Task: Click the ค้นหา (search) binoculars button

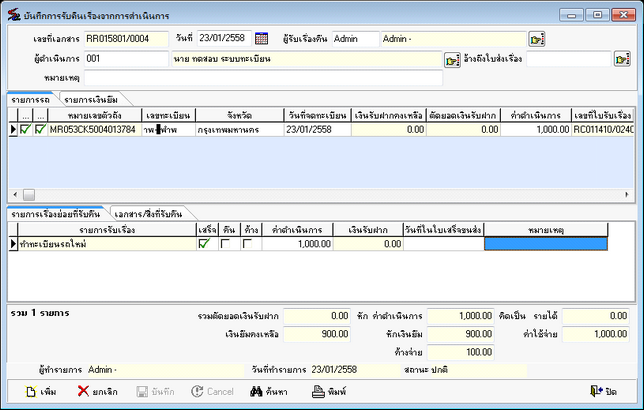Action: pyautogui.click(x=269, y=392)
